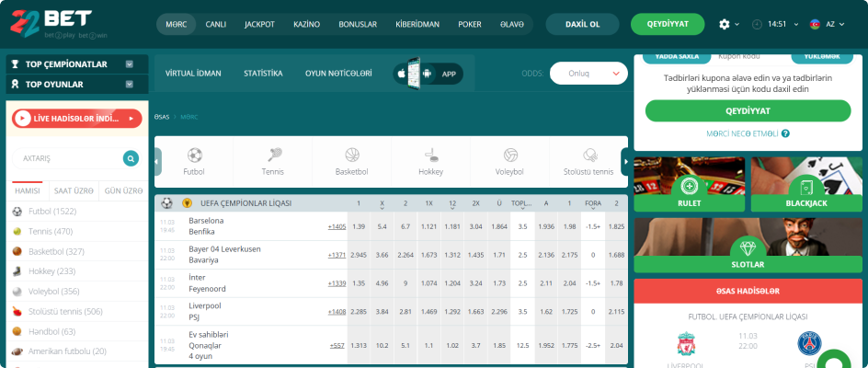This screenshot has height=368, width=868.
Task: Open KAZİNO menu item
Action: 307,25
